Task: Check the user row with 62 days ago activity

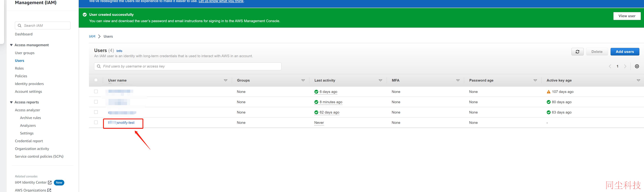Action: tap(96, 112)
